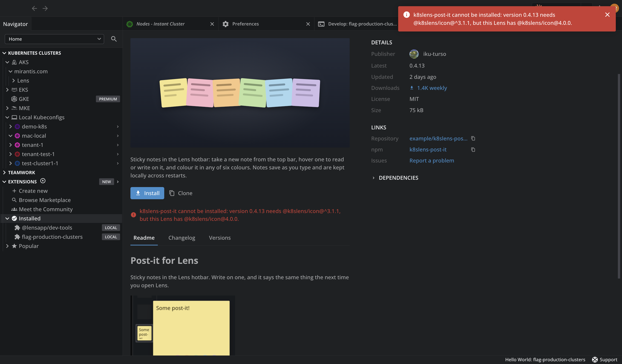This screenshot has height=364, width=622.
Task: Close the Preferences tab
Action: point(308,24)
